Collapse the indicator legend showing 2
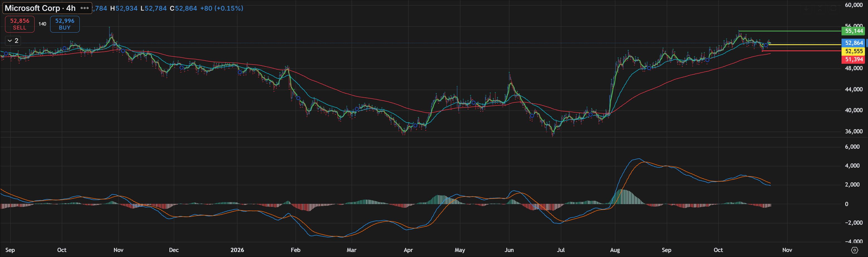 coord(13,41)
